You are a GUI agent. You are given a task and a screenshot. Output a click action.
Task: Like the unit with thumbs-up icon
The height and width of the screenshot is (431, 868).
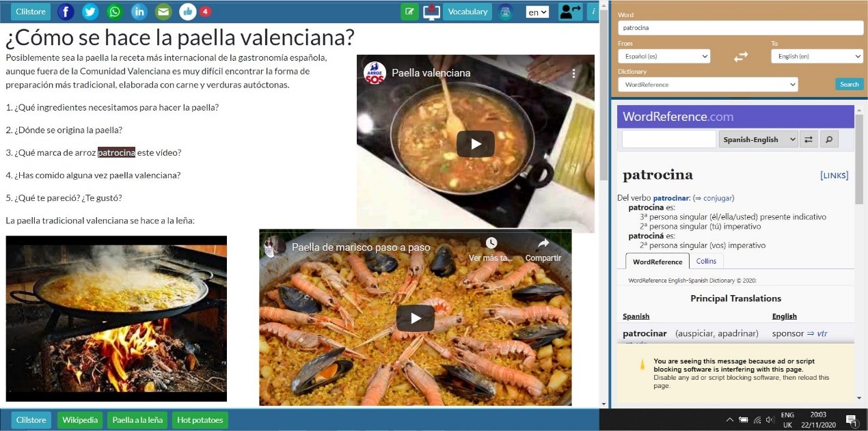[x=187, y=12]
